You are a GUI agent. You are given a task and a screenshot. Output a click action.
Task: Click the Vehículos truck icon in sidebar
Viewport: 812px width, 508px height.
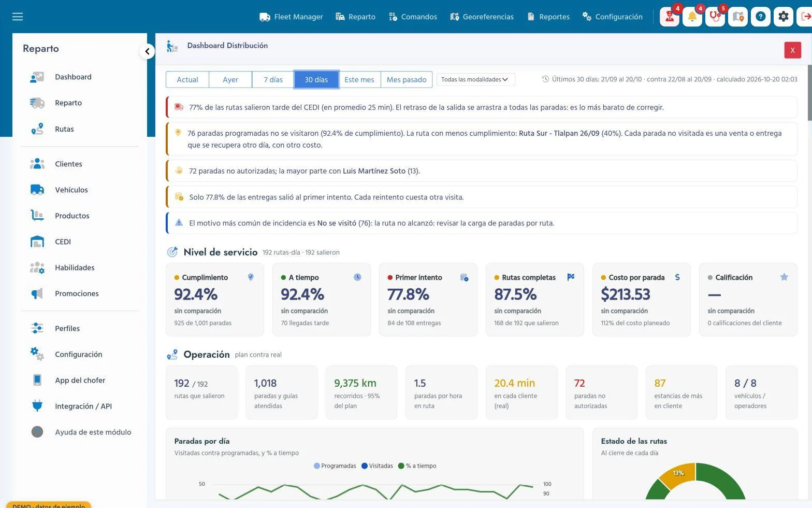click(37, 190)
